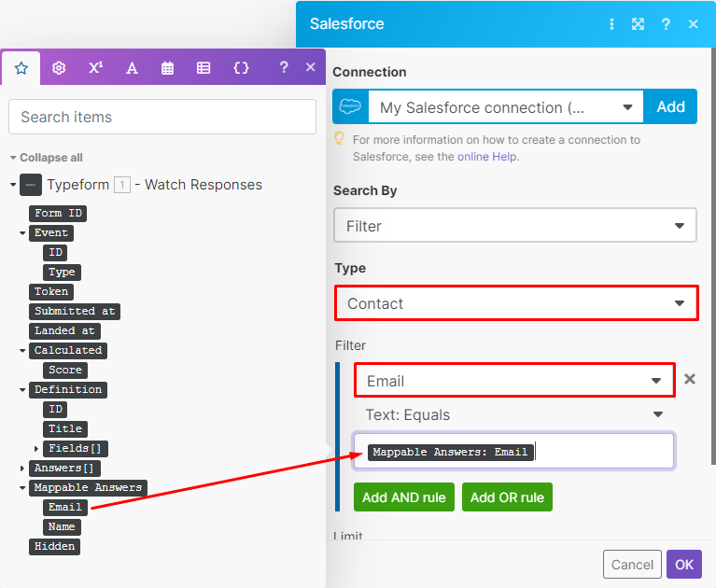716x588 pixels.
Task: Click the Typeform module number 1 badge
Action: pyautogui.click(x=122, y=186)
